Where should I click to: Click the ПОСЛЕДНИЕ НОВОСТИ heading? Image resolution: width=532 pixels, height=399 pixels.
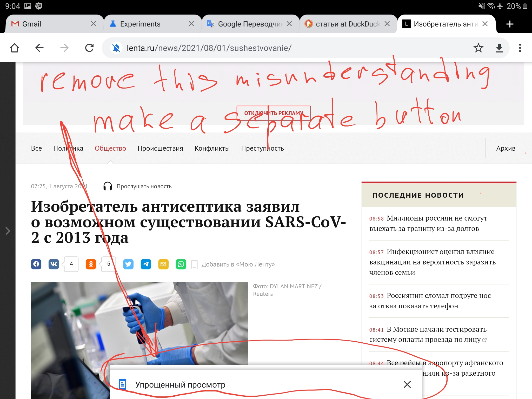coord(418,195)
